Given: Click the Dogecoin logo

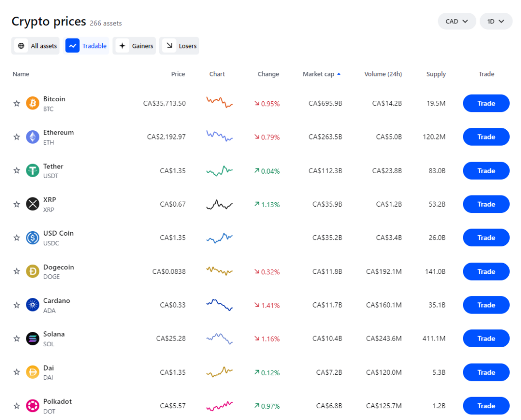Looking at the screenshot, I should point(33,271).
